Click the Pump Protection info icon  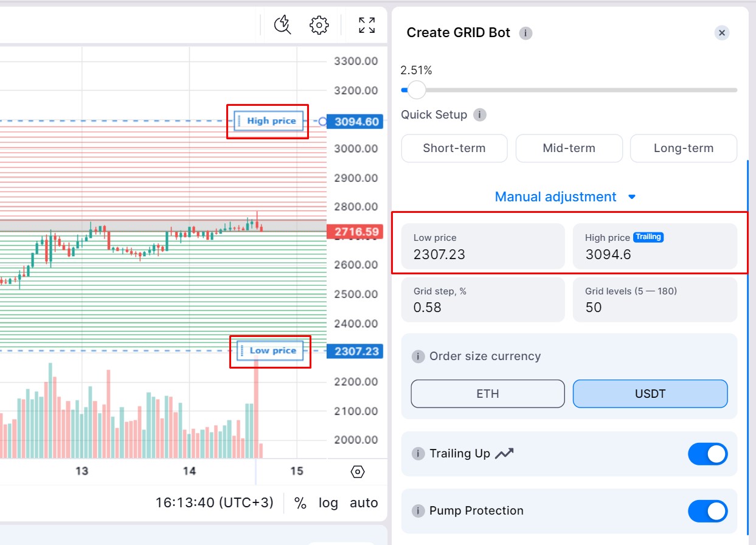(x=418, y=511)
